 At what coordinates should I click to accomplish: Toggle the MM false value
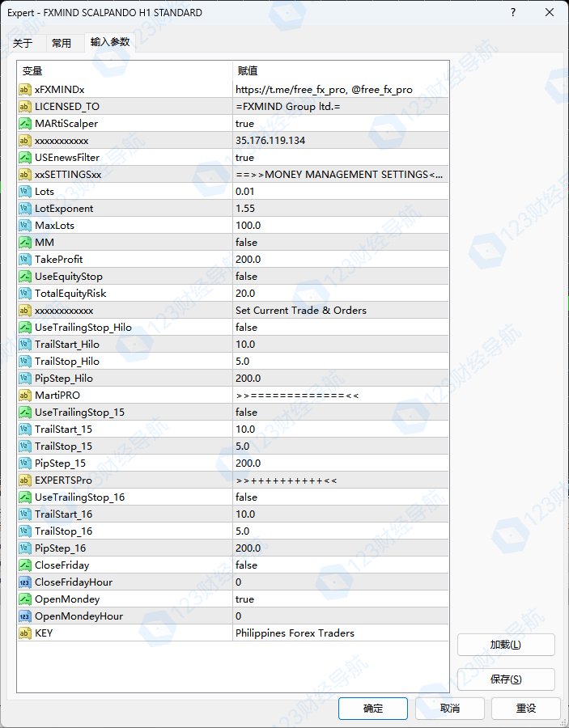click(246, 243)
